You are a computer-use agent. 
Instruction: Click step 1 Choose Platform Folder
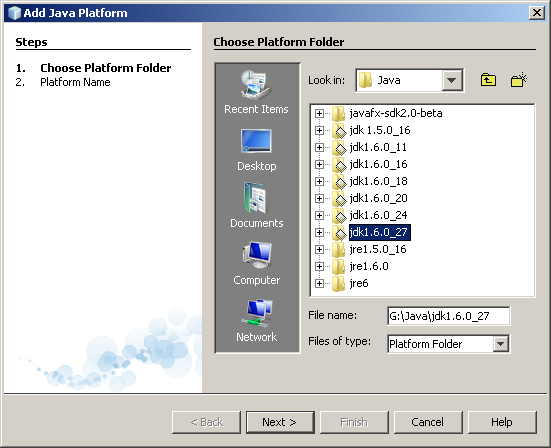(x=105, y=68)
